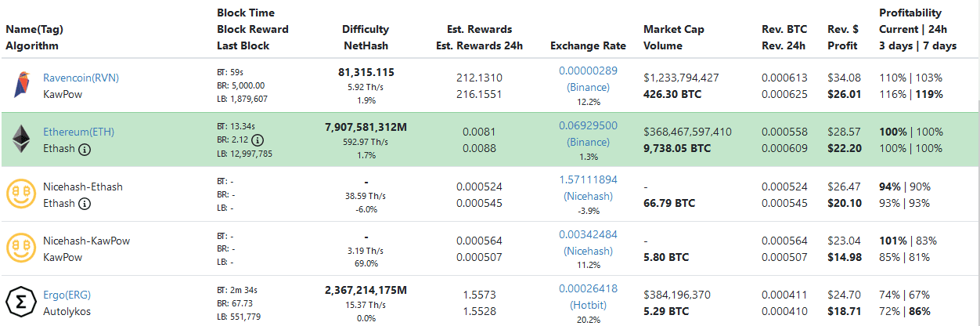Select Ergo market cap $384,196,370

point(677,295)
